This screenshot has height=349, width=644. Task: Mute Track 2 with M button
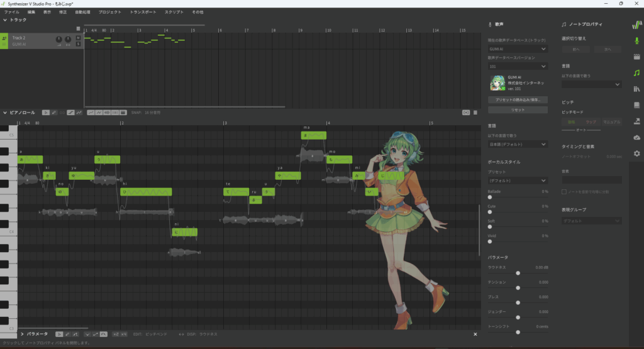coord(78,38)
